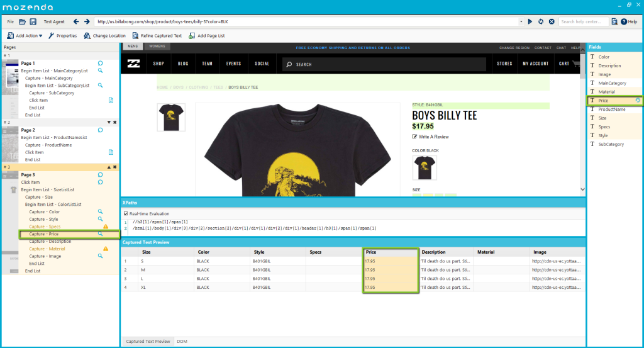Open the File menu
This screenshot has height=348, width=644.
[x=10, y=21]
